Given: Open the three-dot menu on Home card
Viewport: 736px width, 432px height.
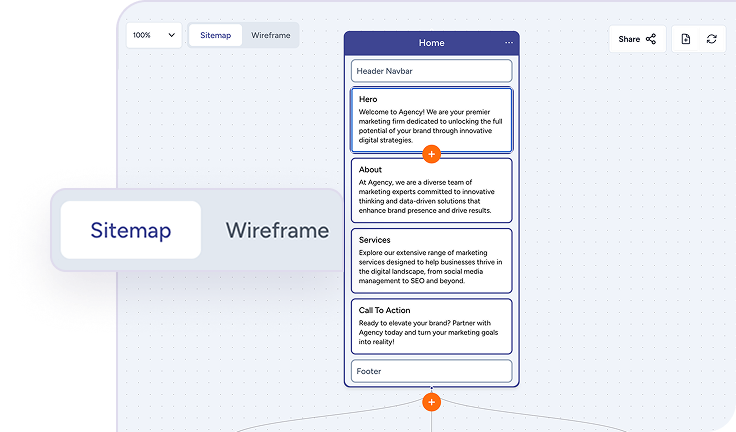Looking at the screenshot, I should pyautogui.click(x=509, y=43).
